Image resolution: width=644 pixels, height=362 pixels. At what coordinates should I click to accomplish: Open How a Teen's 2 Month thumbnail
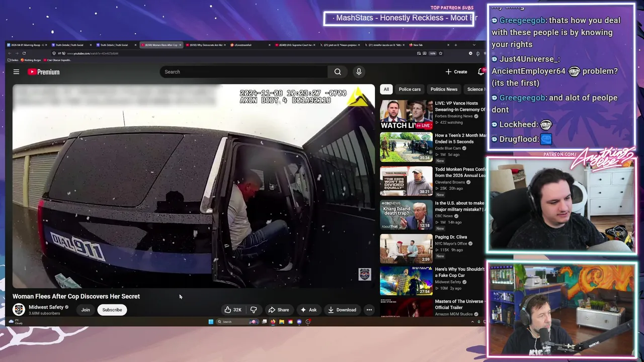tap(406, 147)
